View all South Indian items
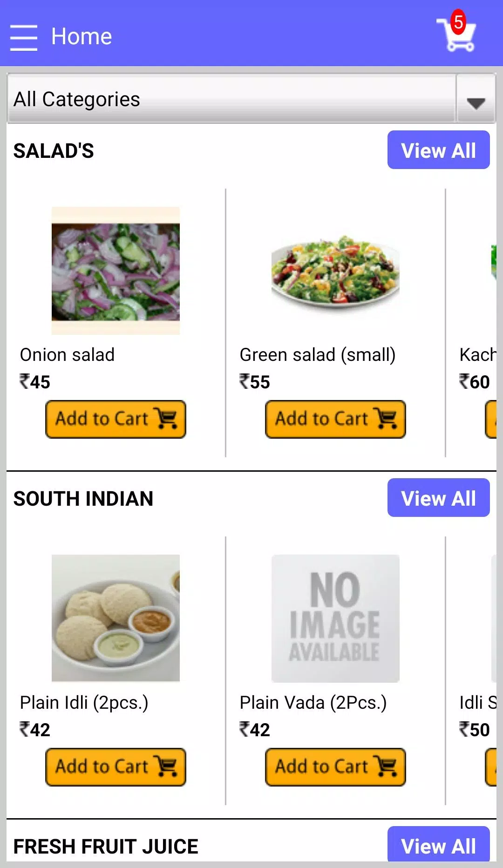Screen dimensions: 503x868 [x=438, y=498]
